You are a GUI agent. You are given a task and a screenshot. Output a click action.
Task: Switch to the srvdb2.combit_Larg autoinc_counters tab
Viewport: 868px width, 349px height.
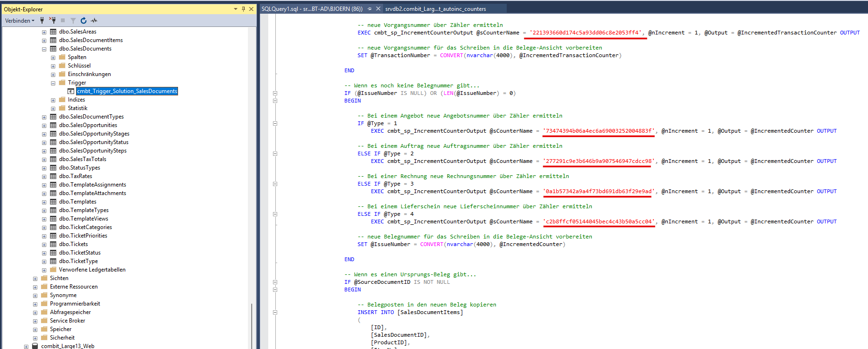pyautogui.click(x=435, y=9)
